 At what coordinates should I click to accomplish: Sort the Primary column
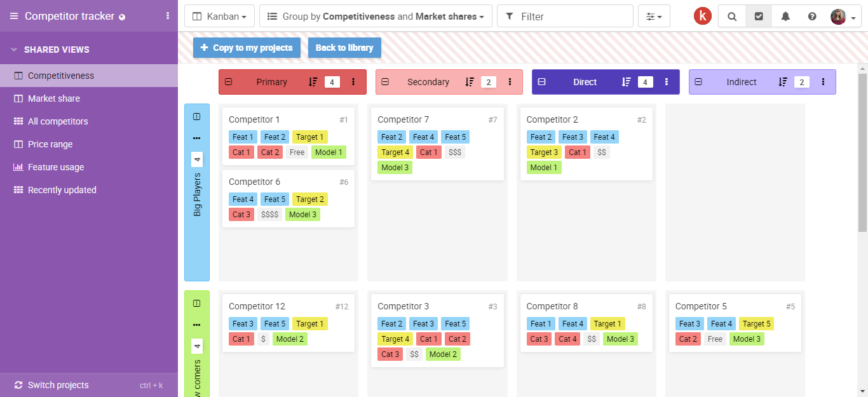pyautogui.click(x=313, y=82)
